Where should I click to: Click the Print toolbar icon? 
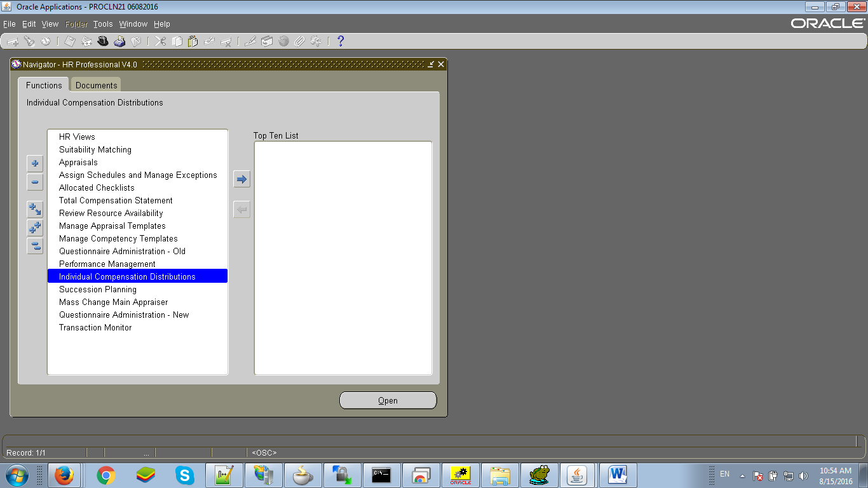(119, 41)
